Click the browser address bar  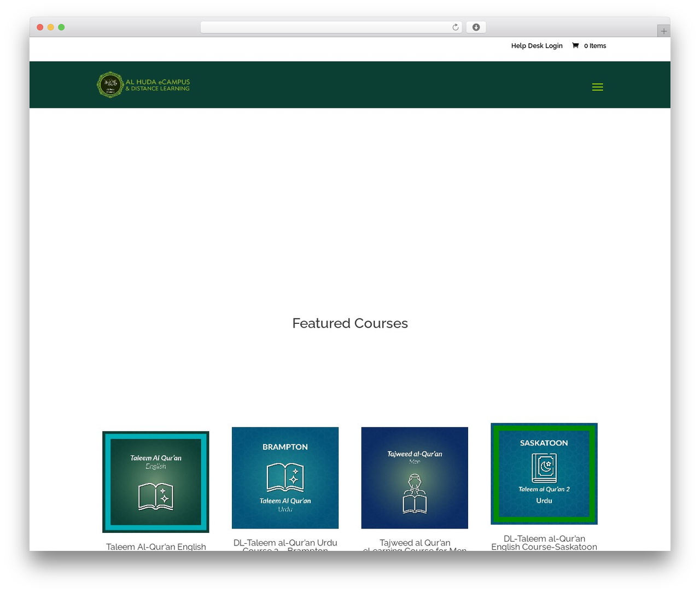click(x=331, y=27)
